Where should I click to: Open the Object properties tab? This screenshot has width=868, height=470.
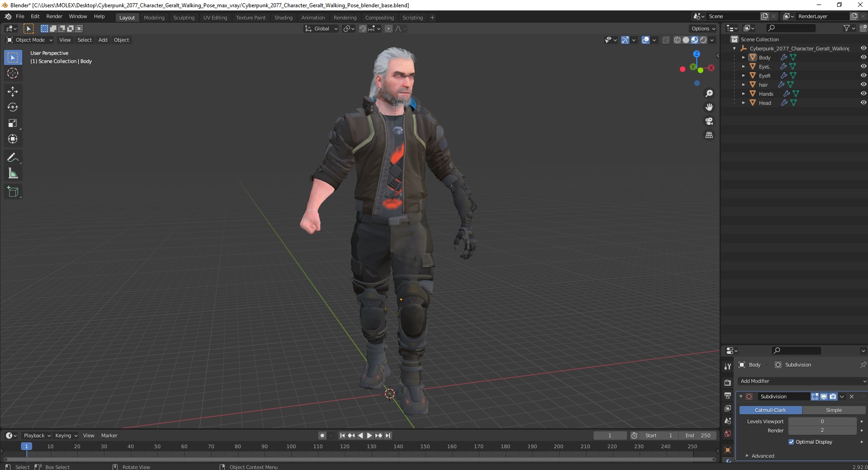(x=728, y=450)
